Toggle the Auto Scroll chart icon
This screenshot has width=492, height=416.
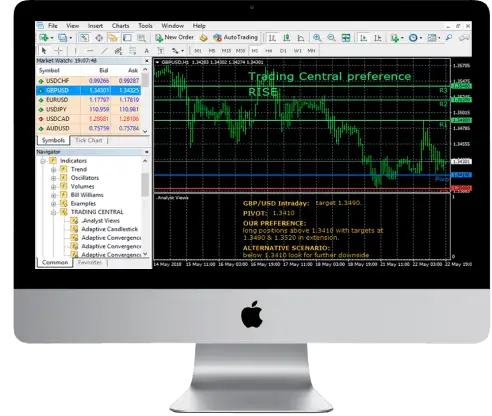point(363,38)
